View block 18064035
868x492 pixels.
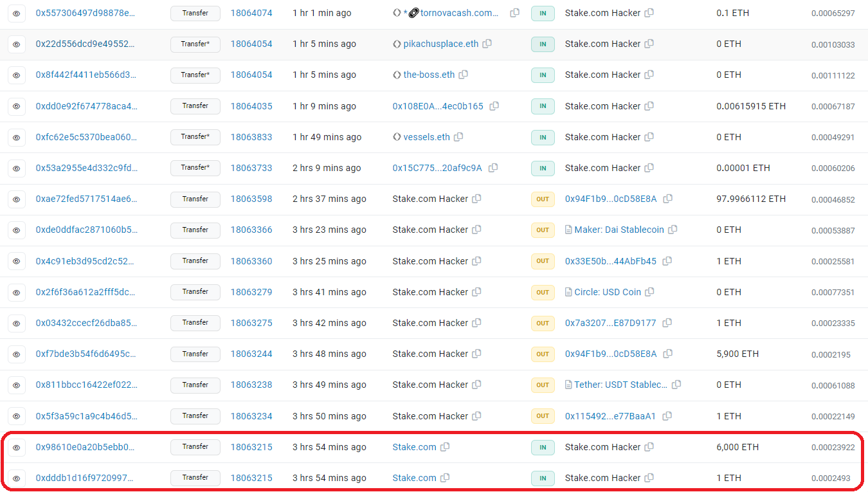(251, 106)
